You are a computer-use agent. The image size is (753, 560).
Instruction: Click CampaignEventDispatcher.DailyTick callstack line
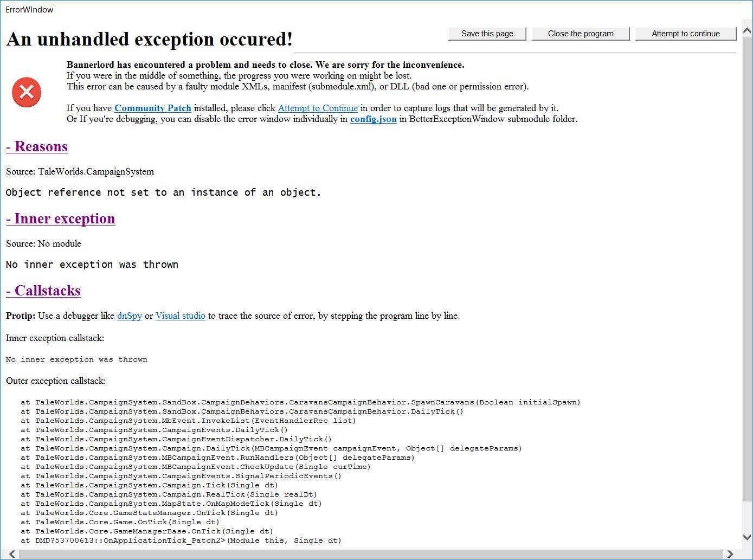(176, 439)
